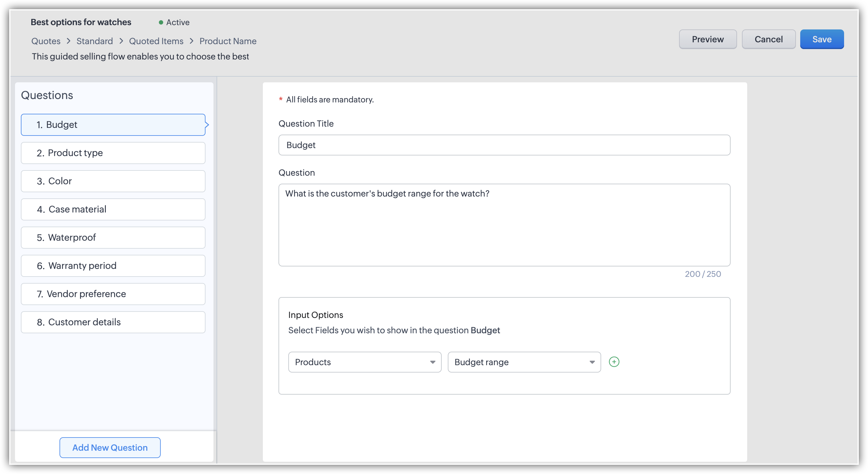
Task: Click the green plus add-field icon
Action: tap(614, 362)
